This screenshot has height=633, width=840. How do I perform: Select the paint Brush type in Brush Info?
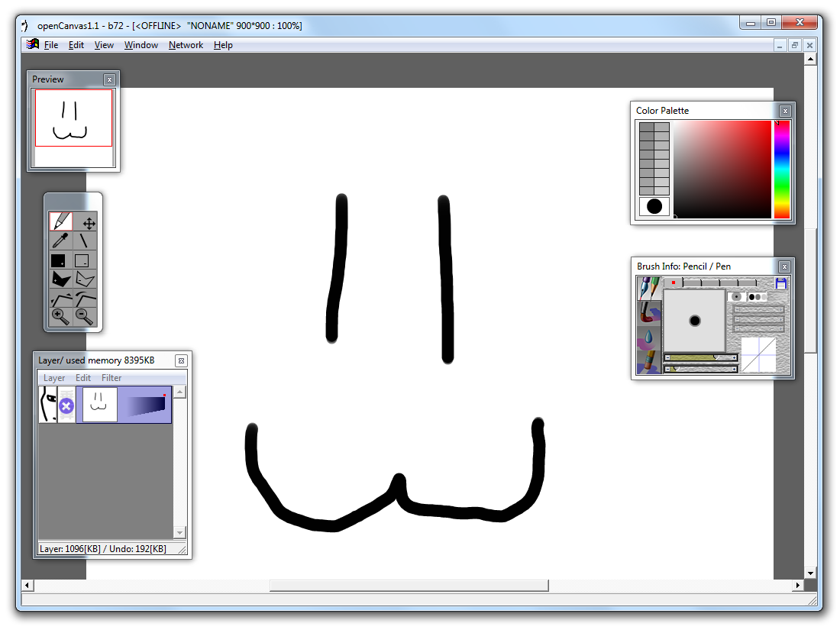pyautogui.click(x=649, y=312)
